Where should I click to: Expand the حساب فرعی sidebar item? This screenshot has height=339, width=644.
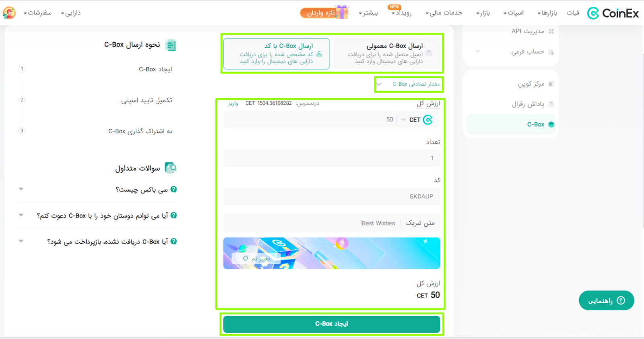click(511, 52)
